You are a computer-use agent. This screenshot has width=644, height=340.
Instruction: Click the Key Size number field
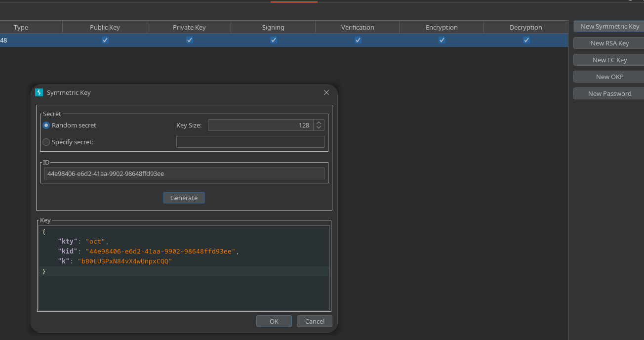[260, 126]
